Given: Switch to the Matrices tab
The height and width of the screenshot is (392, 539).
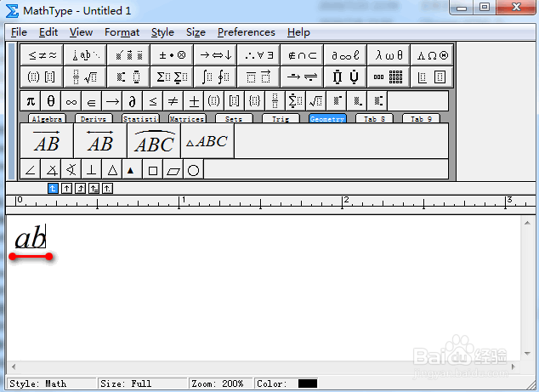Looking at the screenshot, I should point(187,119).
